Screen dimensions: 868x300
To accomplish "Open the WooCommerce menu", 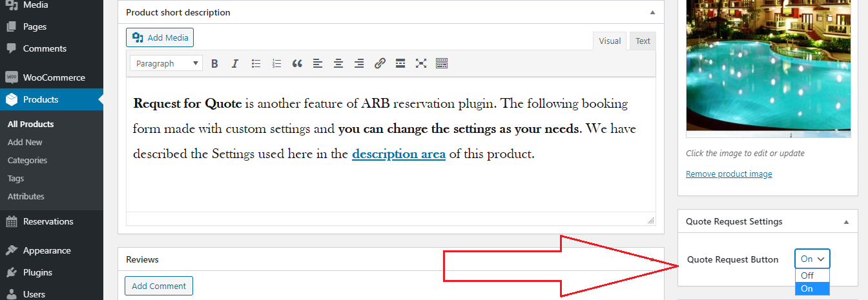I will [54, 77].
